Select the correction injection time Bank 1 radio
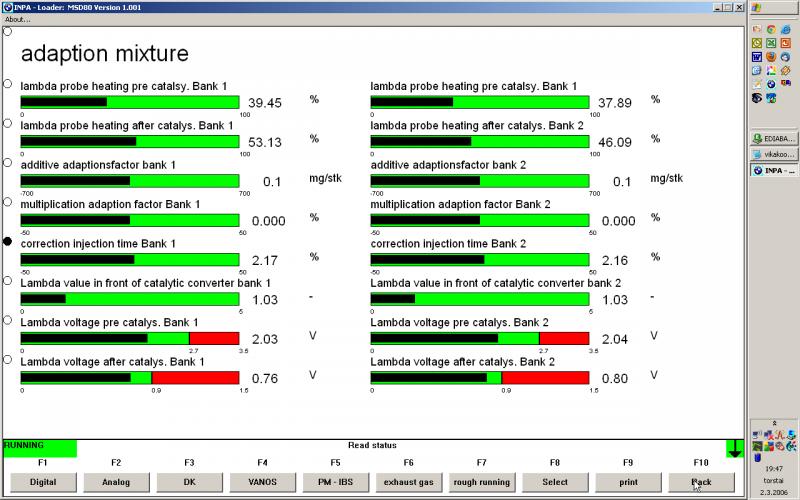Image resolution: width=800 pixels, height=500 pixels. [x=8, y=242]
